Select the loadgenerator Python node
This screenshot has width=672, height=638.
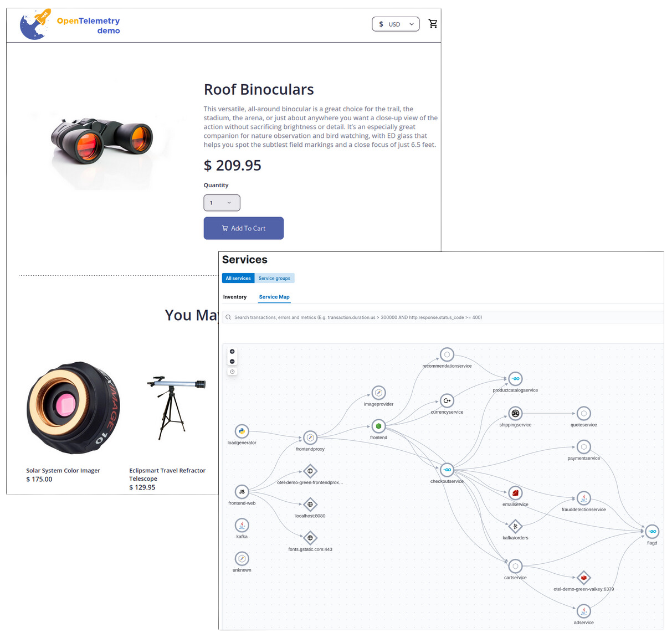pos(242,431)
